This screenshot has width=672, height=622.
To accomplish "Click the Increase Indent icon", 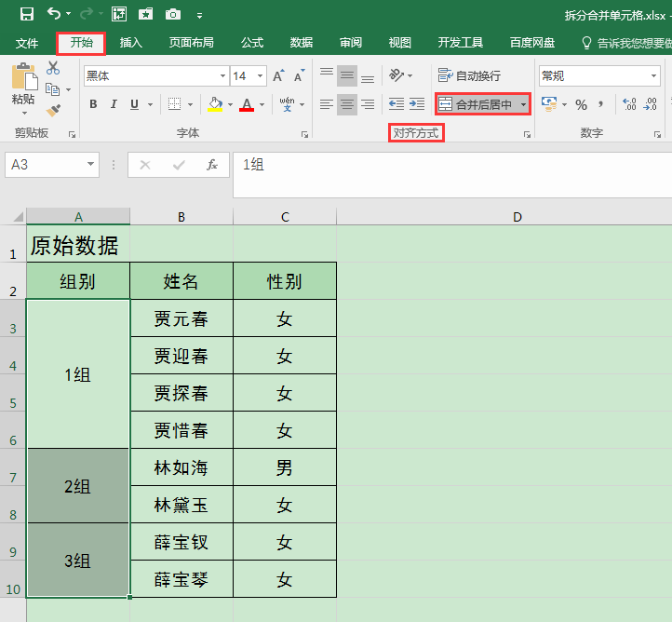I will (x=417, y=103).
